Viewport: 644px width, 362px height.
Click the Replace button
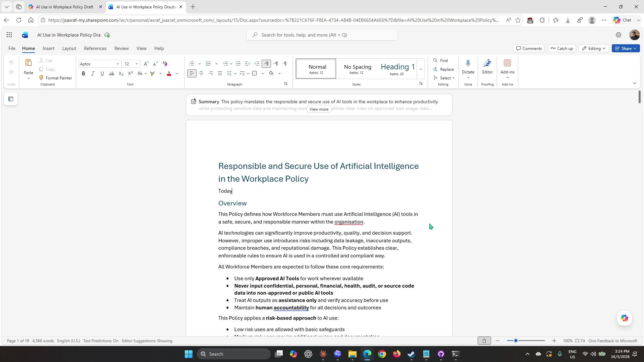(443, 69)
